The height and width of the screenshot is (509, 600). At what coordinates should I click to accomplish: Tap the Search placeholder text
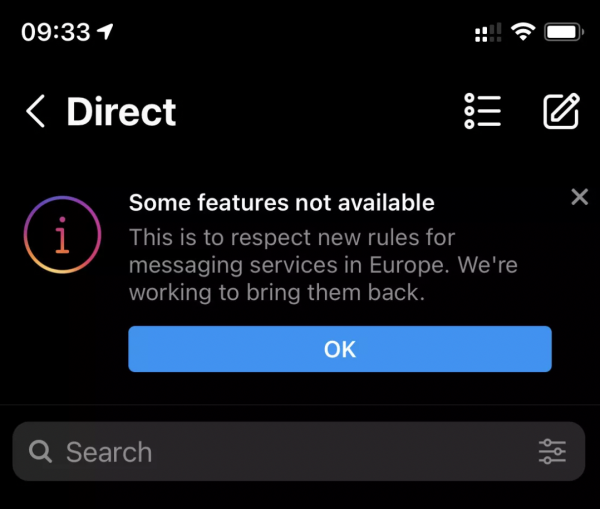(x=109, y=452)
